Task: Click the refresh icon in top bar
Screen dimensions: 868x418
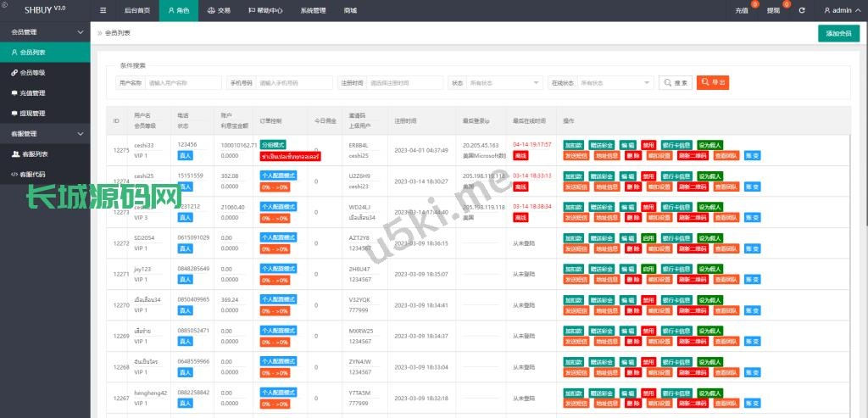Action: tap(801, 11)
